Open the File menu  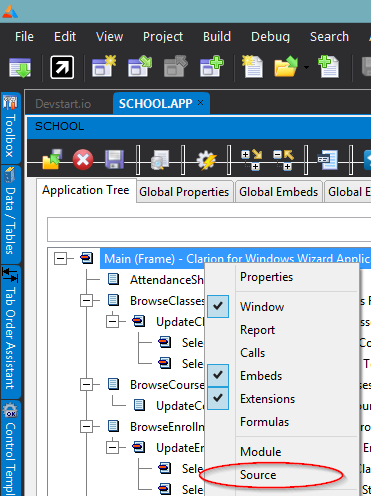click(24, 37)
